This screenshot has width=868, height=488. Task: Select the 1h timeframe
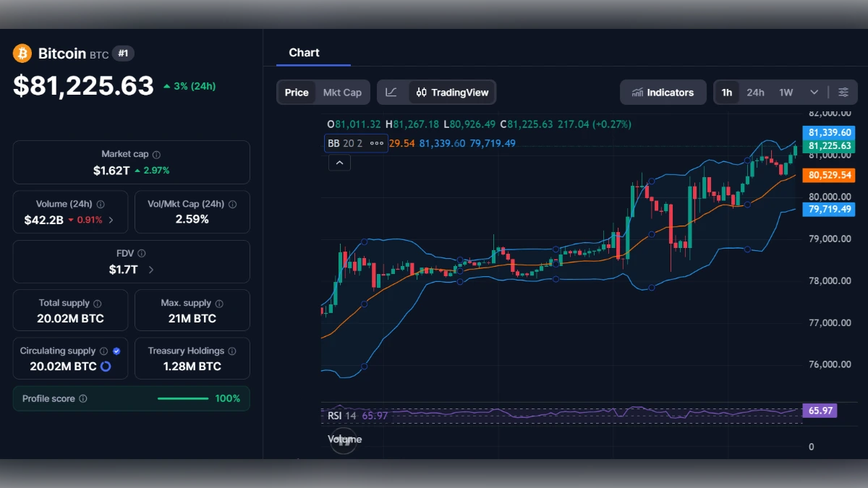point(727,93)
